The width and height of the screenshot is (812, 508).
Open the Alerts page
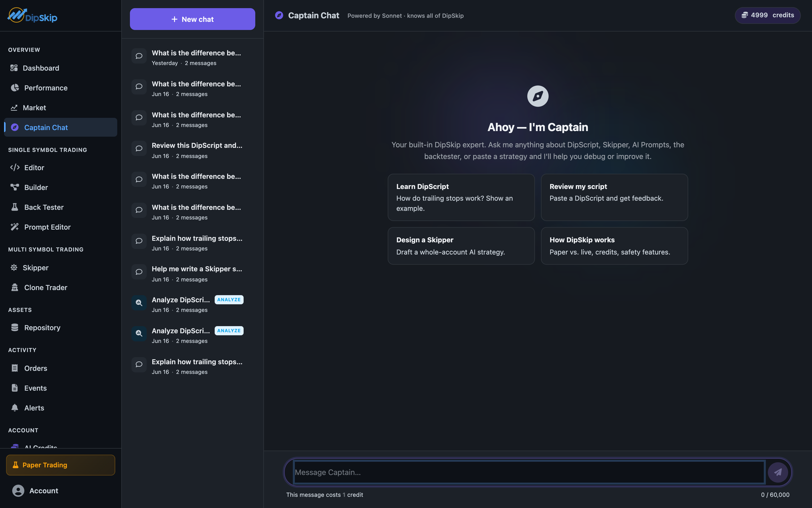point(60,408)
